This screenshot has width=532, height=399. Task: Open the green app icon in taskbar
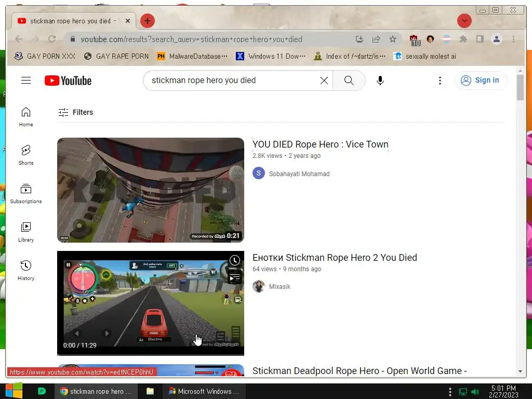click(42, 391)
